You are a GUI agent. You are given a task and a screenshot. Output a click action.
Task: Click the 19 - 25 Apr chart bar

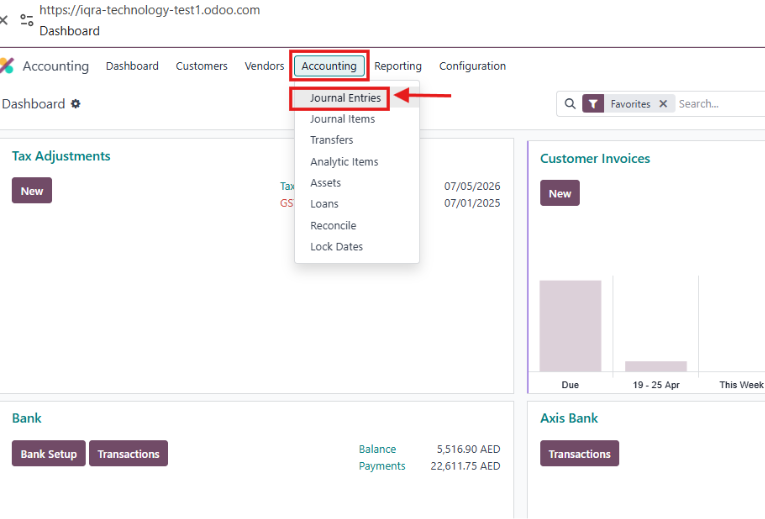tap(656, 366)
